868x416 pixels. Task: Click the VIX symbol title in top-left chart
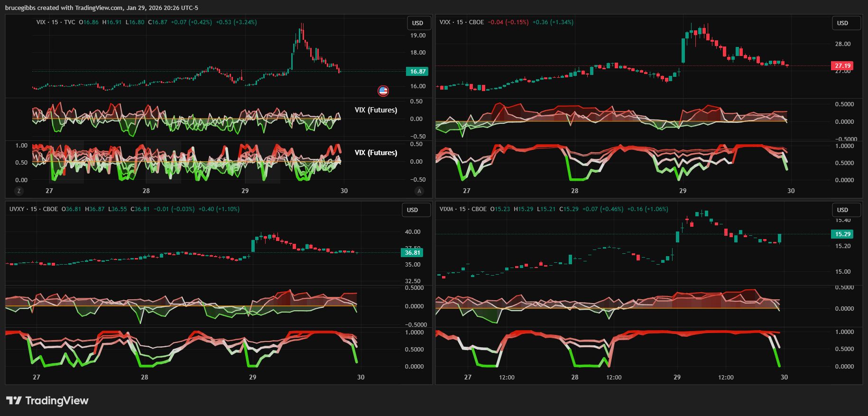(41, 22)
